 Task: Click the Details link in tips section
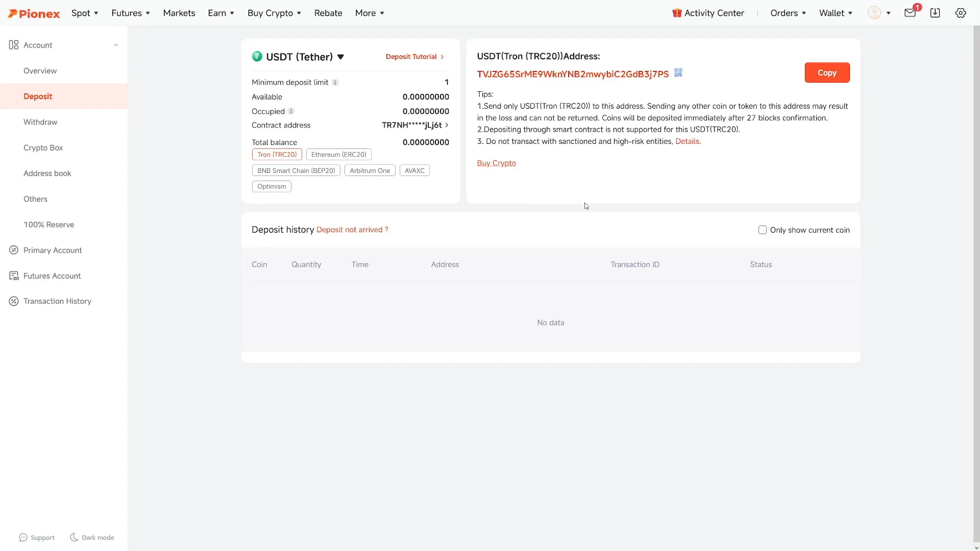688,141
